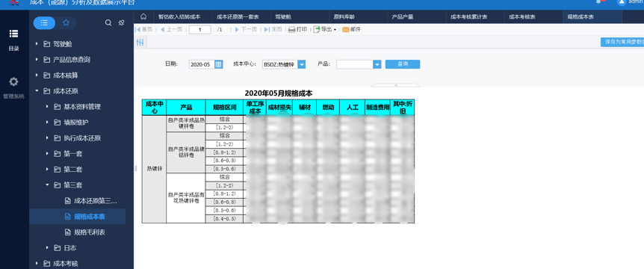
Task: Expand the 驾驶舱 tree node
Action: click(x=37, y=44)
